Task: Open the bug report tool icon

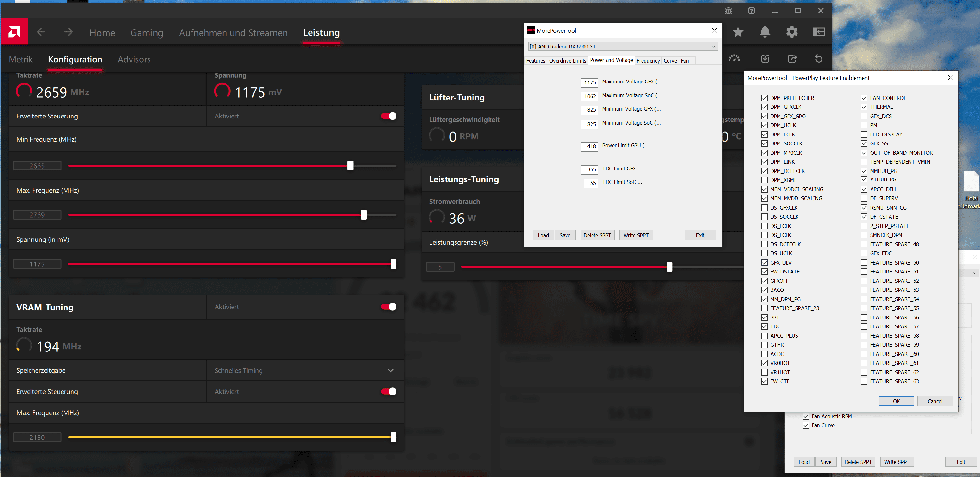Action: tap(728, 11)
